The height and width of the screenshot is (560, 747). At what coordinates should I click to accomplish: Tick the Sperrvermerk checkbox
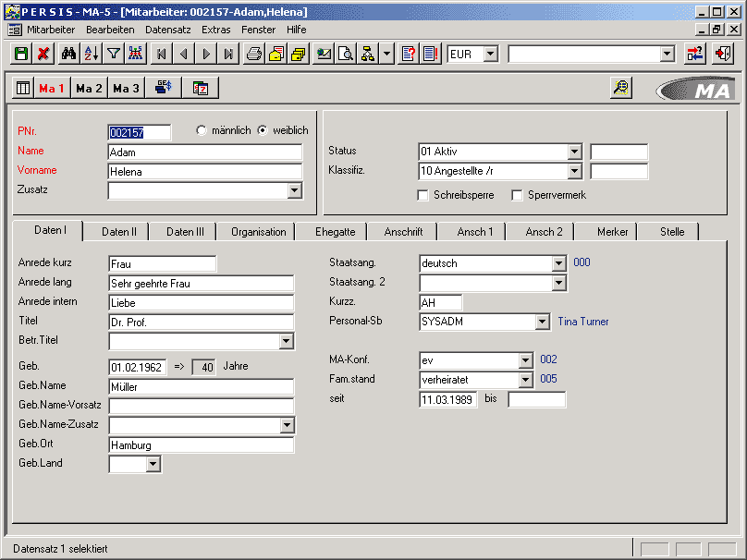tap(517, 196)
